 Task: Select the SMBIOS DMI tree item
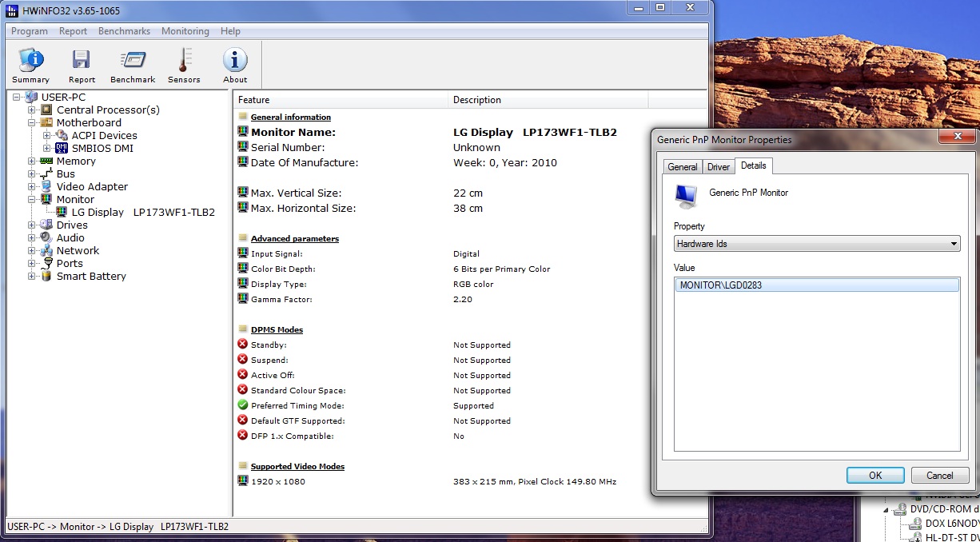pyautogui.click(x=102, y=148)
